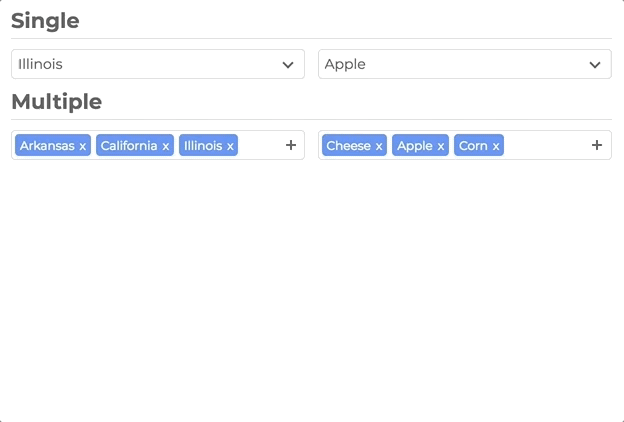Screen dimensions: 624x422
Task: Expand the chevron on the Apple dropdown
Action: (595, 64)
